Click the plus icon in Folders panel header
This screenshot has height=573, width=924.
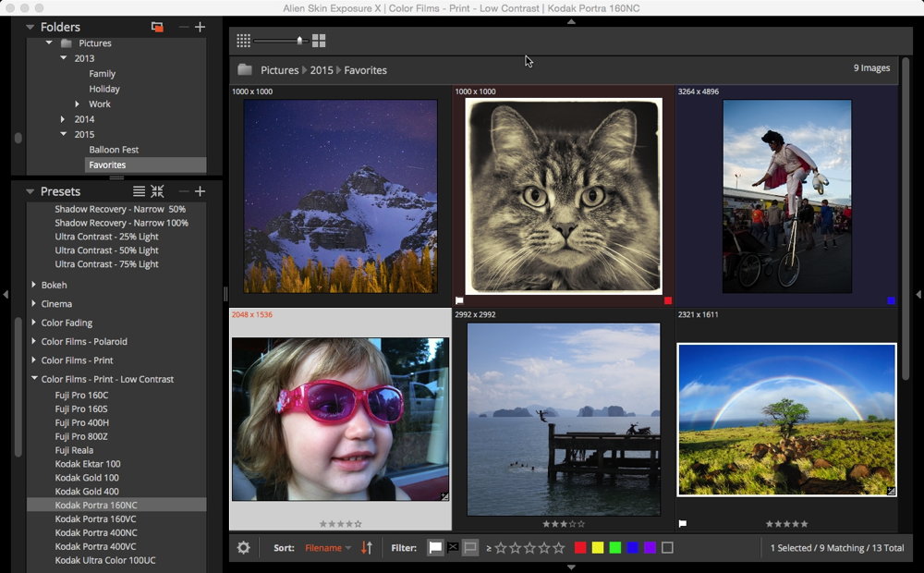point(200,28)
